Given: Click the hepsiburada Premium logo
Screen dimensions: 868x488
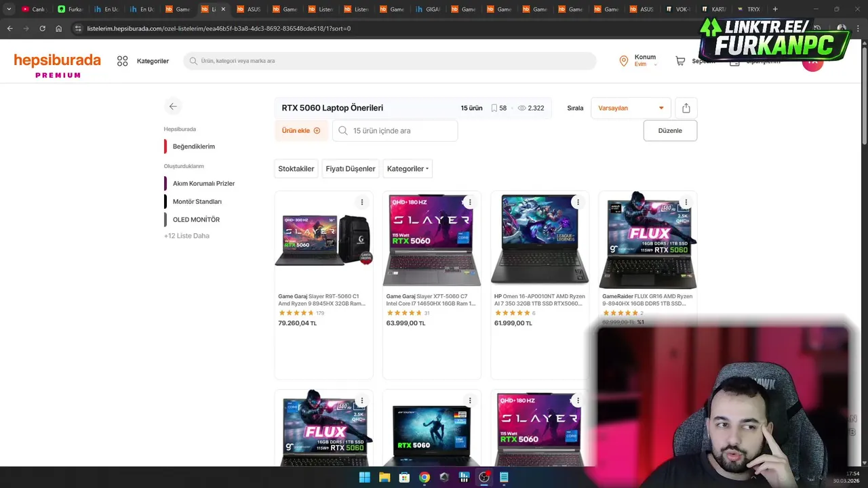Looking at the screenshot, I should (58, 65).
